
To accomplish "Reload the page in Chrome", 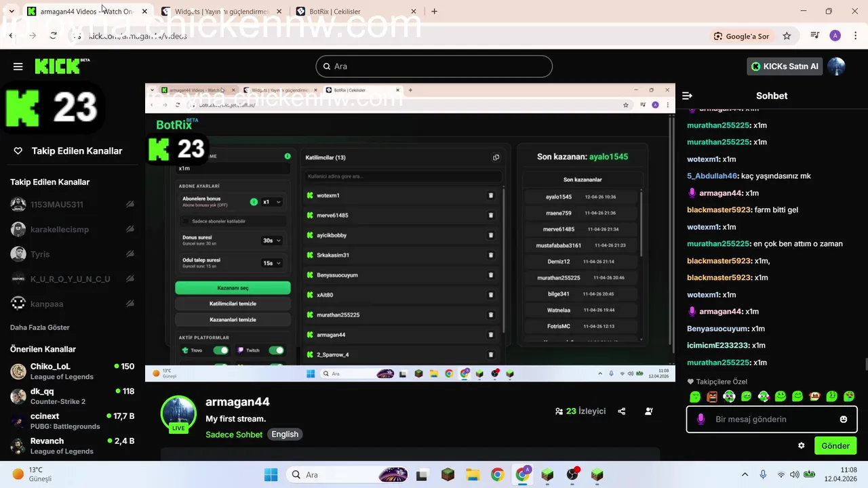I will (53, 36).
